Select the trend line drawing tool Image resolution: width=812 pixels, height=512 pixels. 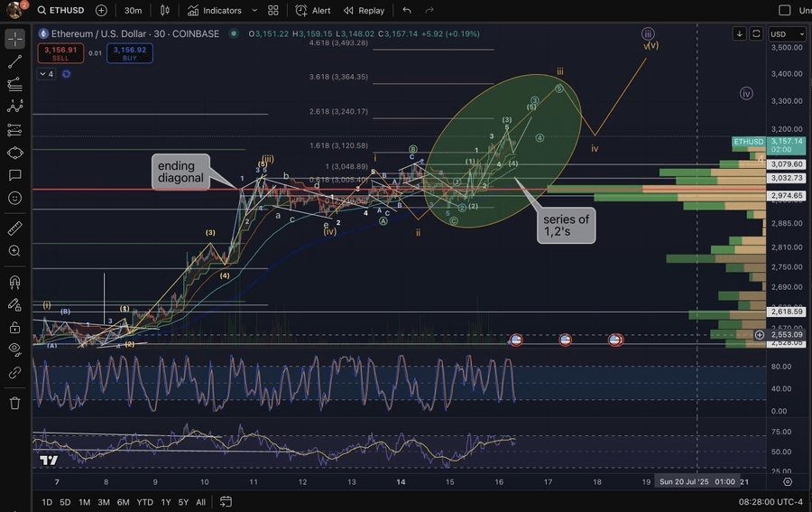pyautogui.click(x=15, y=61)
